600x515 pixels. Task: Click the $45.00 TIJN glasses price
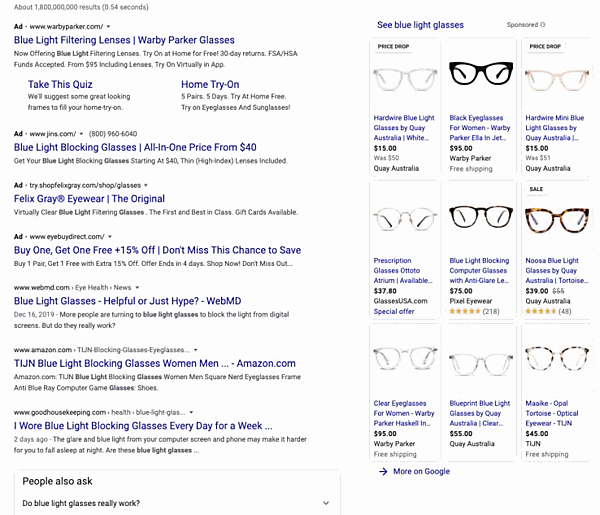[x=536, y=434]
